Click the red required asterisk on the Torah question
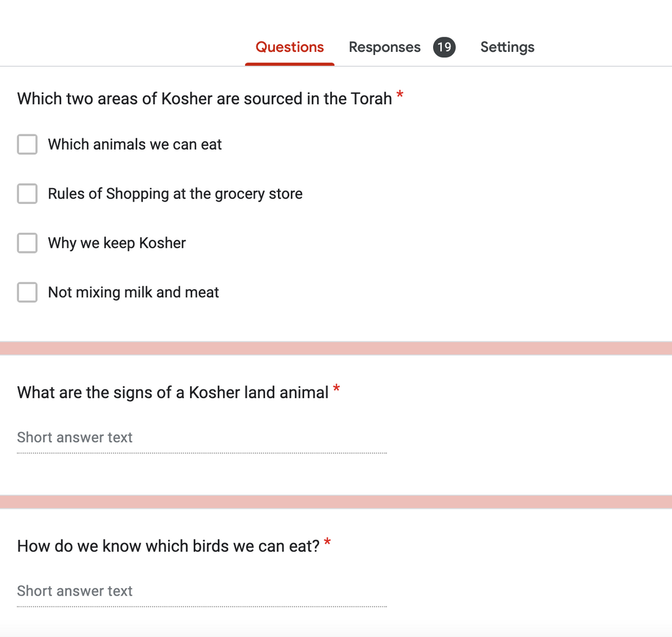Image resolution: width=672 pixels, height=637 pixels. (400, 95)
